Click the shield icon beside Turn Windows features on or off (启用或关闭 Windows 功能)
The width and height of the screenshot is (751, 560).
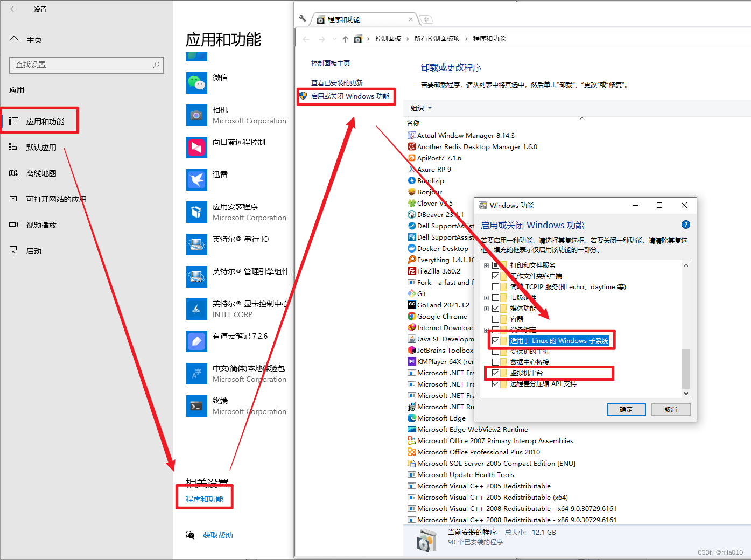pos(303,96)
